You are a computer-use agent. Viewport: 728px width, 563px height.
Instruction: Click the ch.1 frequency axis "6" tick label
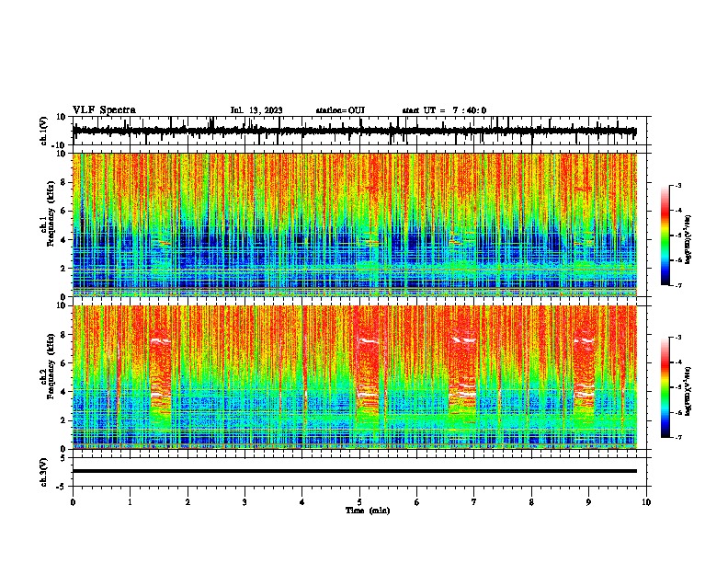(64, 211)
